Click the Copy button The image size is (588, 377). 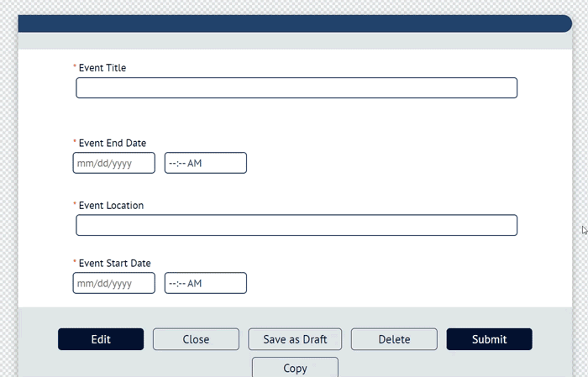295,367
